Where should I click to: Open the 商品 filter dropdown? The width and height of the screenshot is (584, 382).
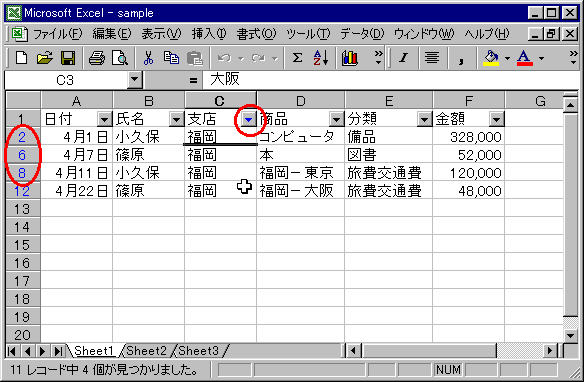click(x=336, y=120)
